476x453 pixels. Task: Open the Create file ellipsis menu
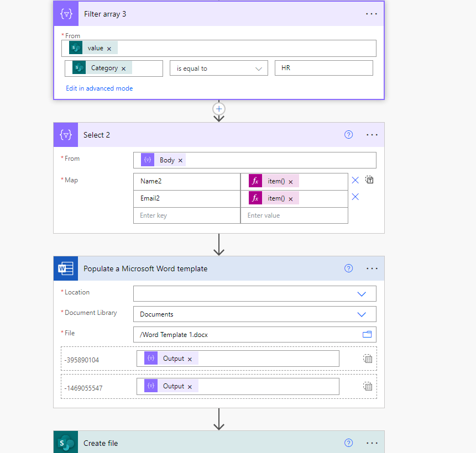click(371, 443)
